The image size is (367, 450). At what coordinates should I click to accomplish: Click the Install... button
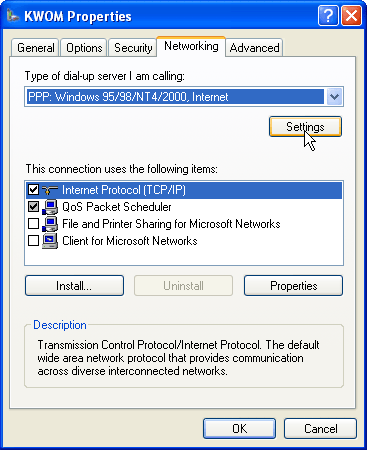tap(74, 286)
